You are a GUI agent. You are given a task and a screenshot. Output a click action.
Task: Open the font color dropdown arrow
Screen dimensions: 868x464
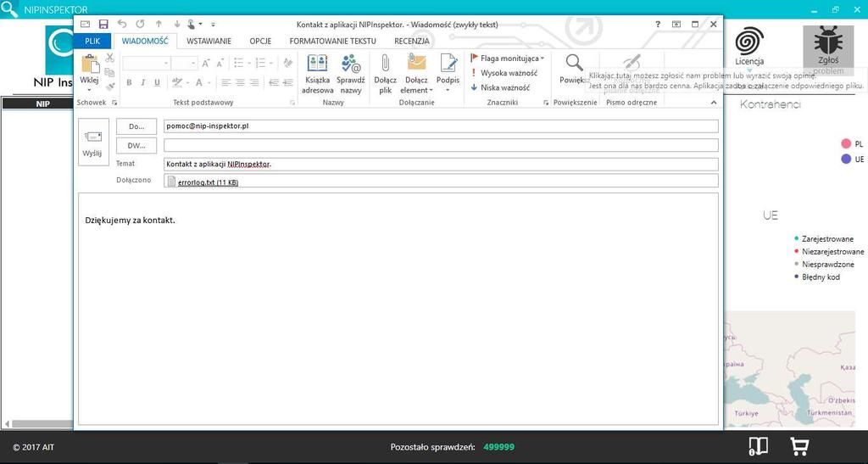coord(210,83)
